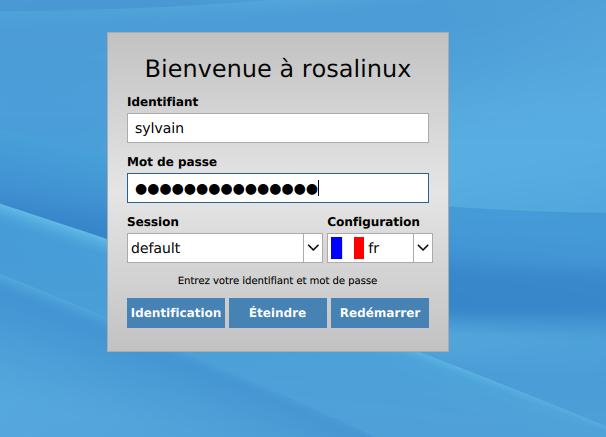This screenshot has width=606, height=437.
Task: Click the Mot de passe label
Action: click(x=172, y=162)
